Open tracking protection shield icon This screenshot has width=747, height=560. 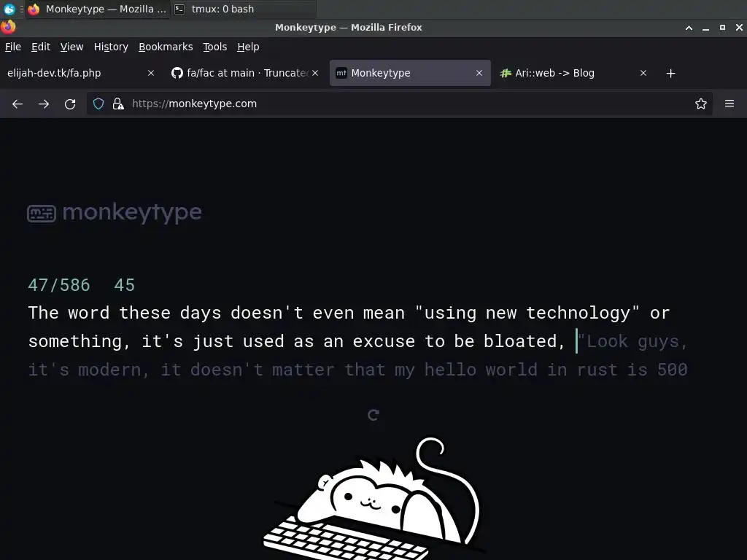[x=98, y=104]
